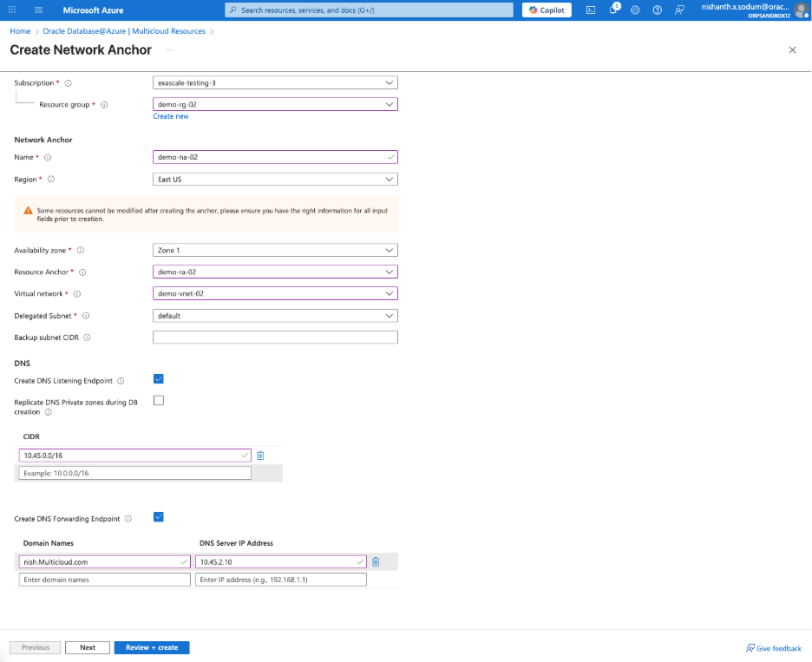Viewport: 812px width, 662px height.
Task: Show info tooltip for Backup subnet CIDR
Action: 87,338
